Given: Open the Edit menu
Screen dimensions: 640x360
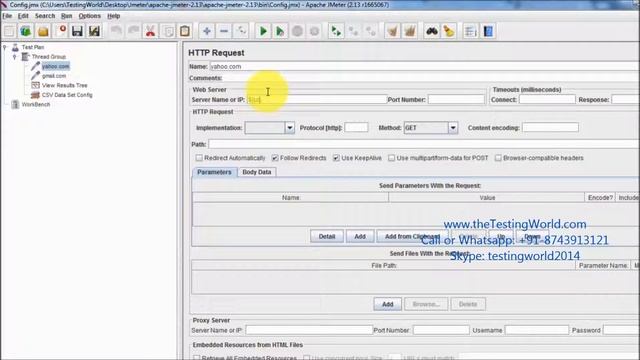Looking at the screenshot, I should [23, 16].
